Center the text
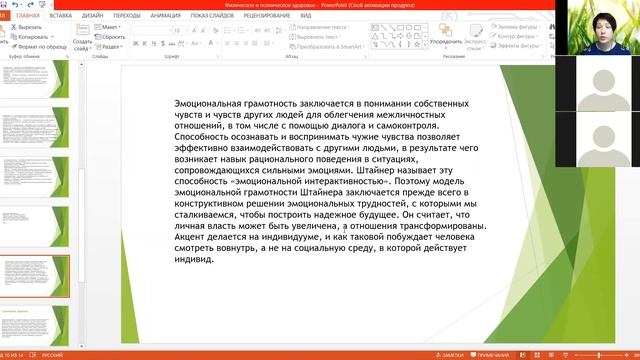The width and height of the screenshot is (640, 360). (x=236, y=43)
